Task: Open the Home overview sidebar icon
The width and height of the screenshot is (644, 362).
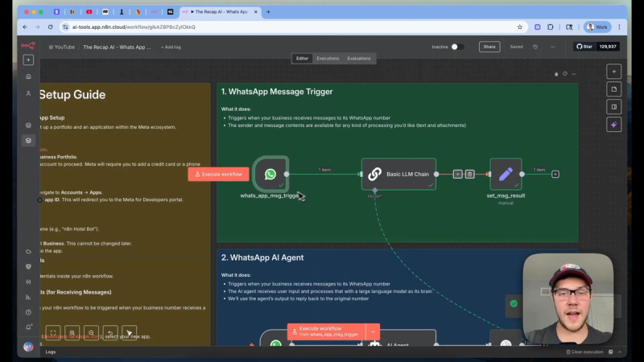Action: click(x=28, y=76)
